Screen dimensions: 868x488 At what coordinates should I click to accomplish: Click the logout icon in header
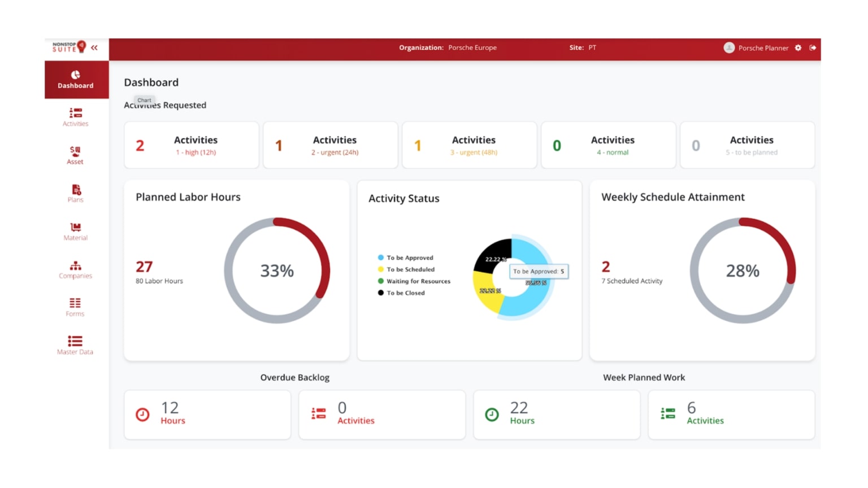click(813, 48)
